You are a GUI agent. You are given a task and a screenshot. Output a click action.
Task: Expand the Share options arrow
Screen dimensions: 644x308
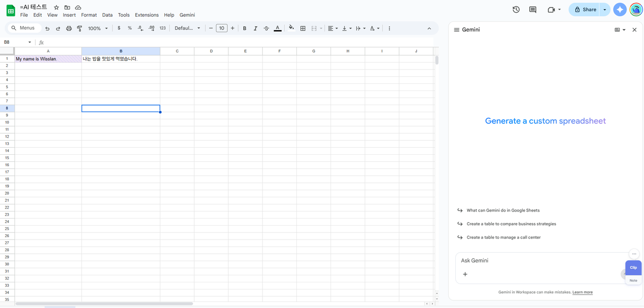pos(605,10)
